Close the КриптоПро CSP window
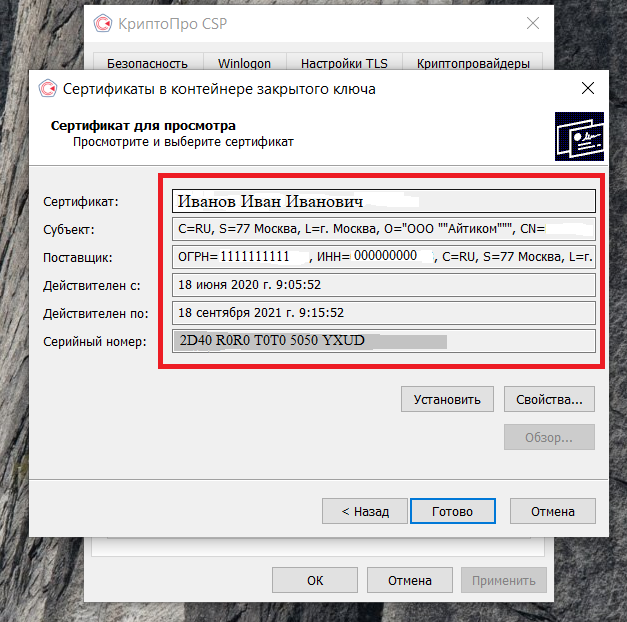This screenshot has width=627, height=622. [533, 23]
